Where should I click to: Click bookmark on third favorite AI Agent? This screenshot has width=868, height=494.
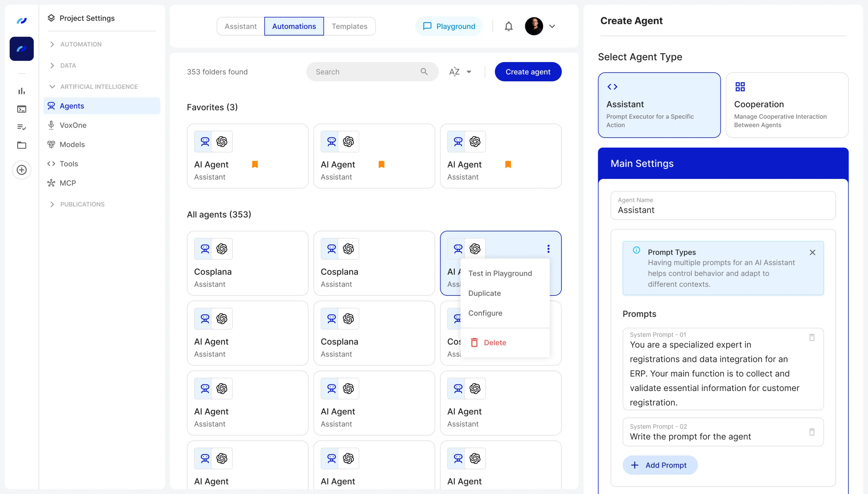(x=508, y=164)
